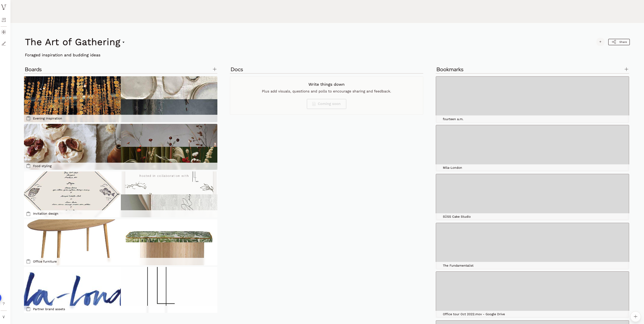644x324 pixels.
Task: Click the Coming soon button under Docs
Action: coord(326,104)
